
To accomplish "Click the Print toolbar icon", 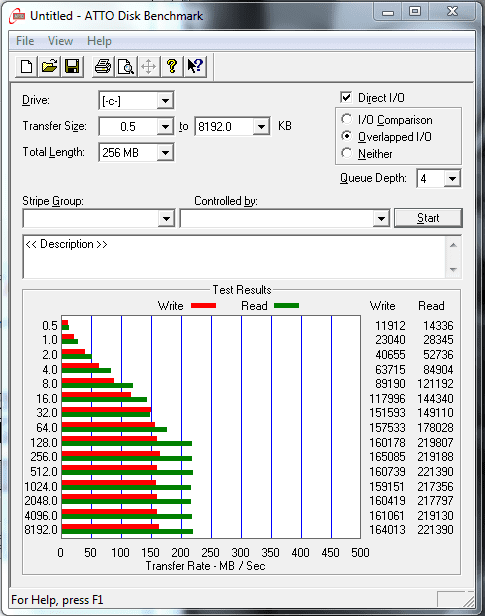I will 103,66.
